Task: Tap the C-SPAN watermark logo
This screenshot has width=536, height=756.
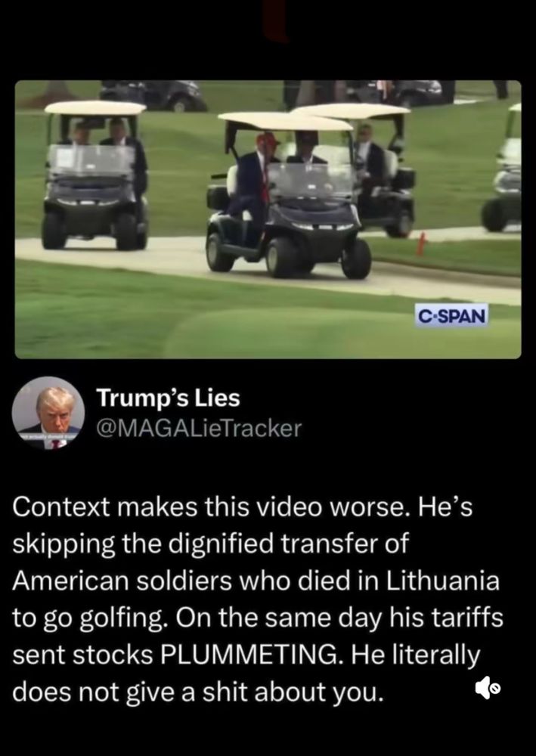Action: (451, 316)
